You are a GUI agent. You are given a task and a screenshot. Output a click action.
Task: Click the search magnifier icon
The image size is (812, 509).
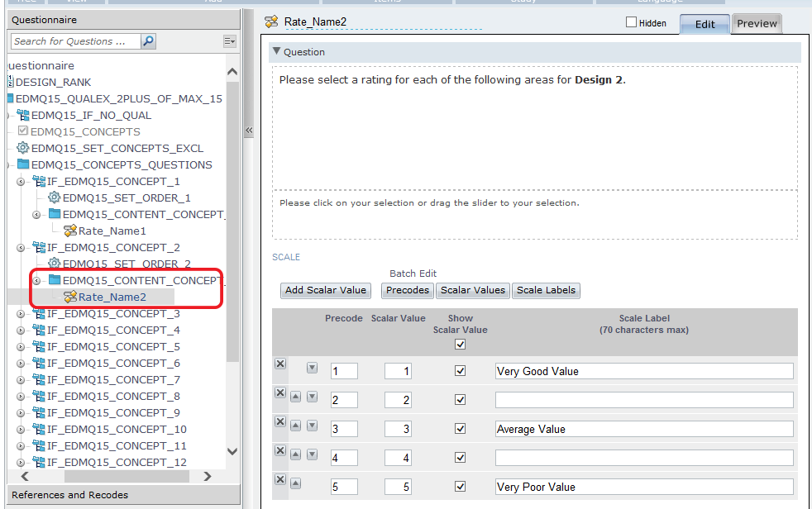click(148, 40)
